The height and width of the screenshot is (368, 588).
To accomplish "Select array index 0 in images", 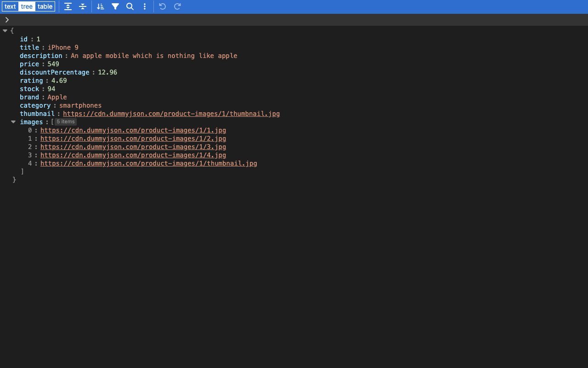I will [x=30, y=130].
